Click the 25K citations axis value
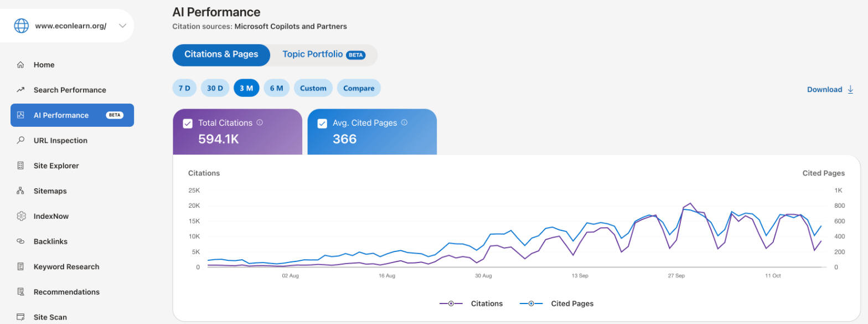 [x=194, y=191]
